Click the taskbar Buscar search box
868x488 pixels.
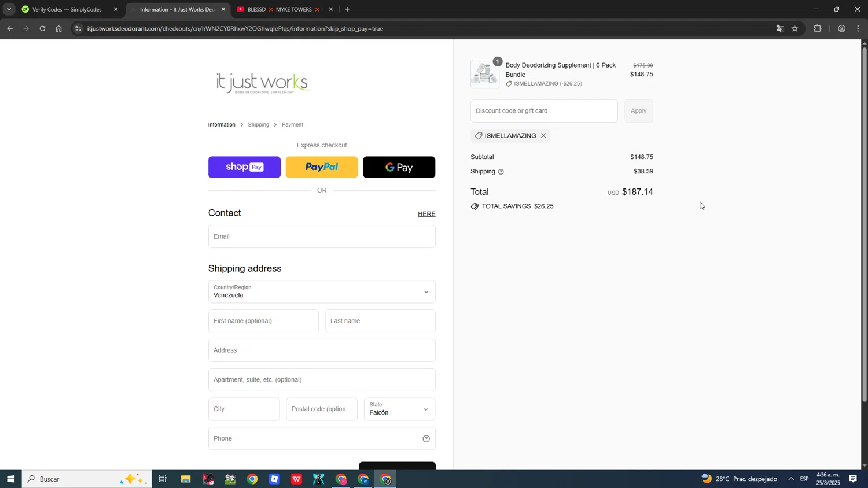pyautogui.click(x=87, y=479)
